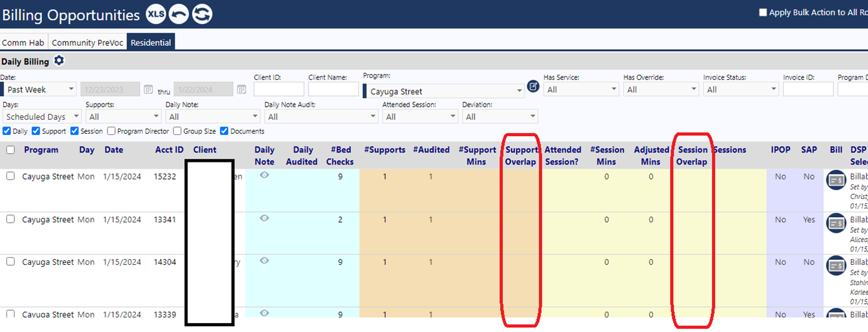Sort by the Date column header
This screenshot has height=332, width=868.
[x=114, y=150]
